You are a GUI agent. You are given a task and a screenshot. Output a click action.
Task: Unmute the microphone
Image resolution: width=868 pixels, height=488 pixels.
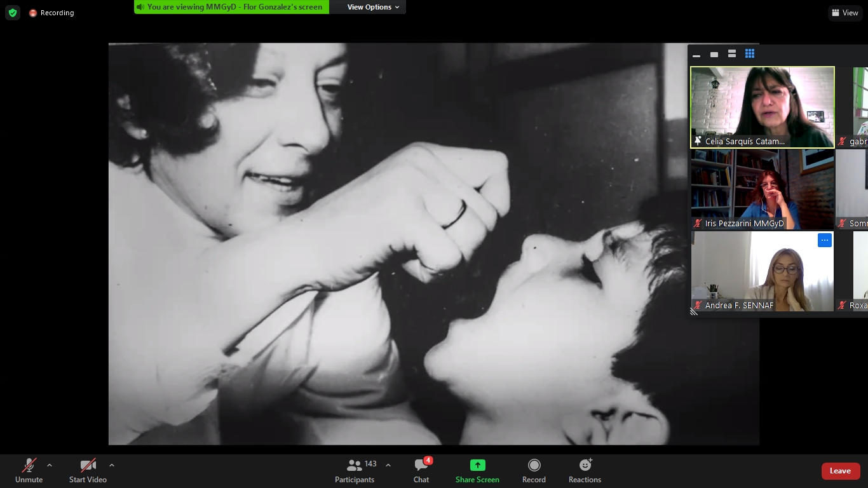(29, 471)
